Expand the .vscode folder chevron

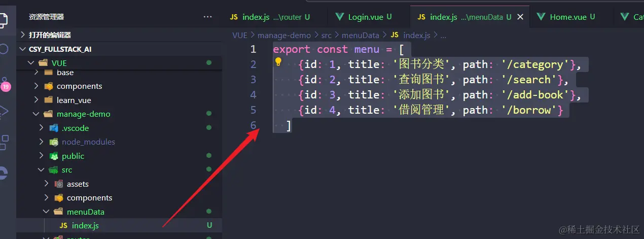42,128
